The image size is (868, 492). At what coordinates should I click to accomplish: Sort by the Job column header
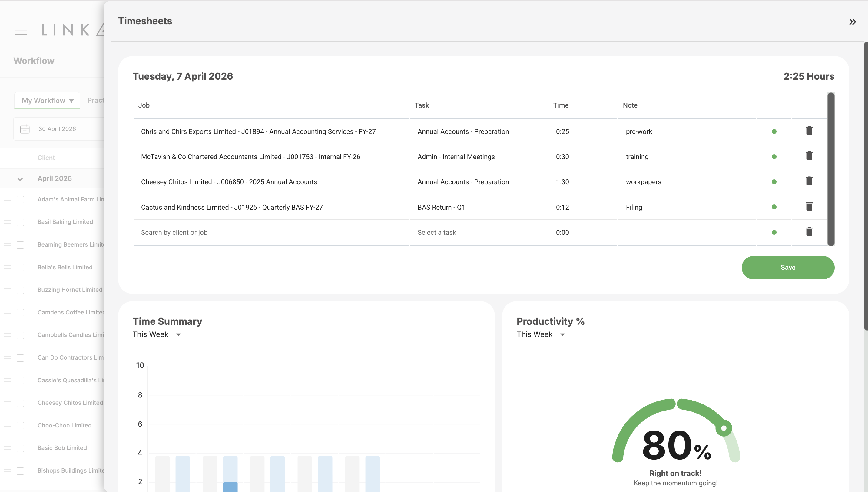pos(144,105)
